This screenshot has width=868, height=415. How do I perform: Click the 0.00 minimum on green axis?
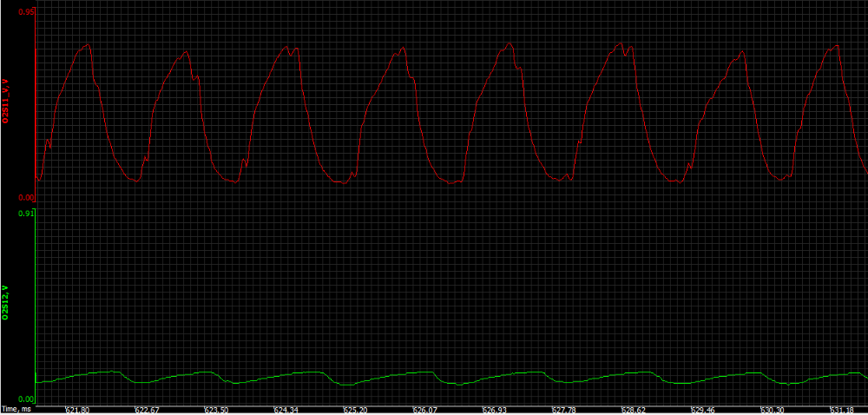(25, 399)
